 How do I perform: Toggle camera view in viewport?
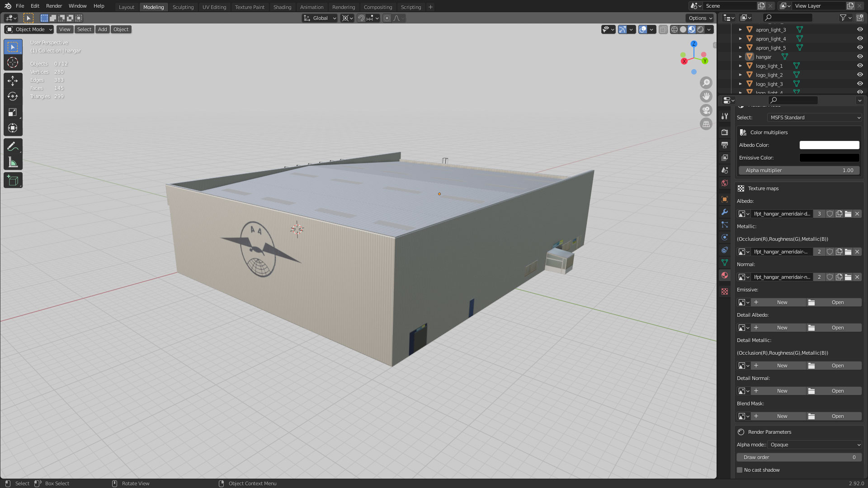706,110
